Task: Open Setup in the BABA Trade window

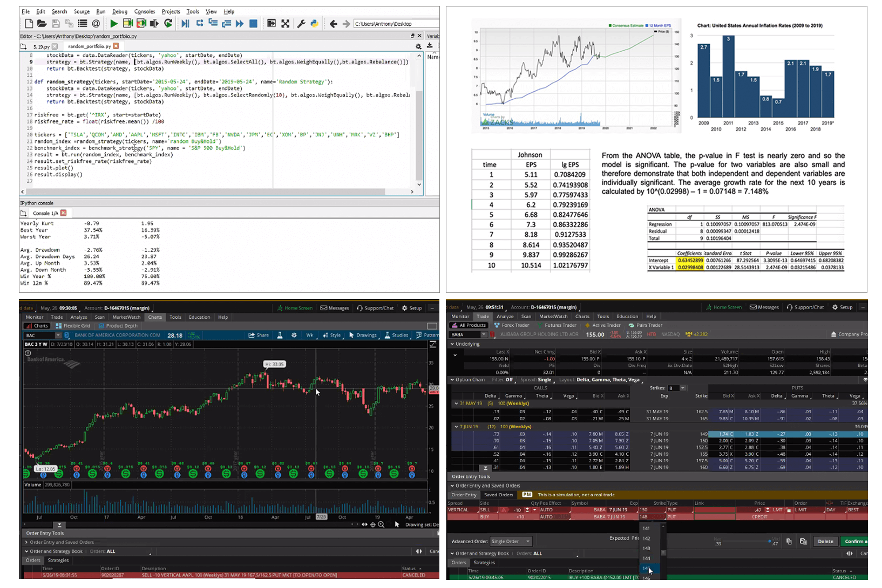Action: [x=843, y=307]
